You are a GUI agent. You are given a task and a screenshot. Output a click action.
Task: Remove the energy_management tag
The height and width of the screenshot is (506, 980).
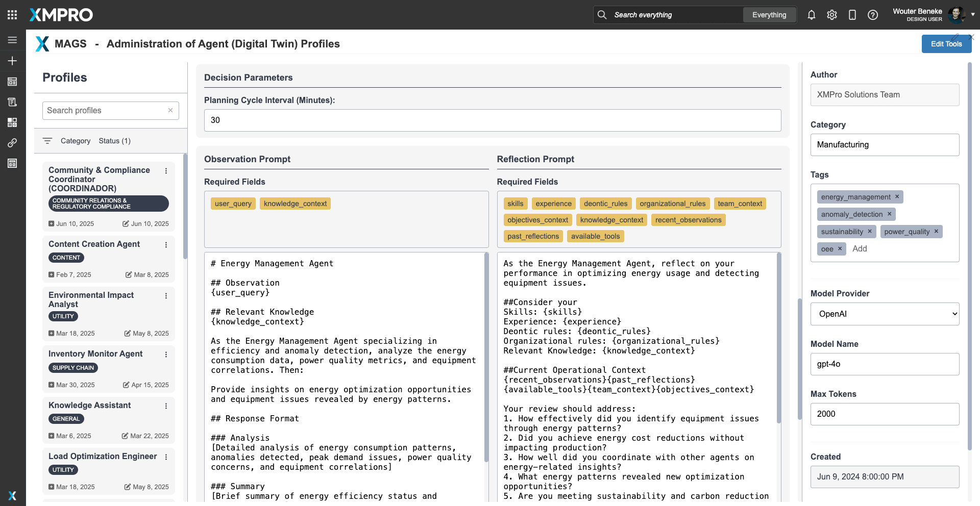coord(897,196)
